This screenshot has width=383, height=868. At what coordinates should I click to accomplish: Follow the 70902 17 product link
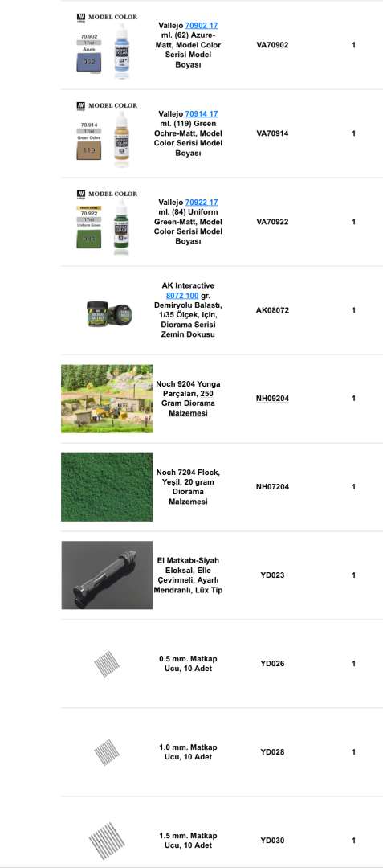point(202,26)
